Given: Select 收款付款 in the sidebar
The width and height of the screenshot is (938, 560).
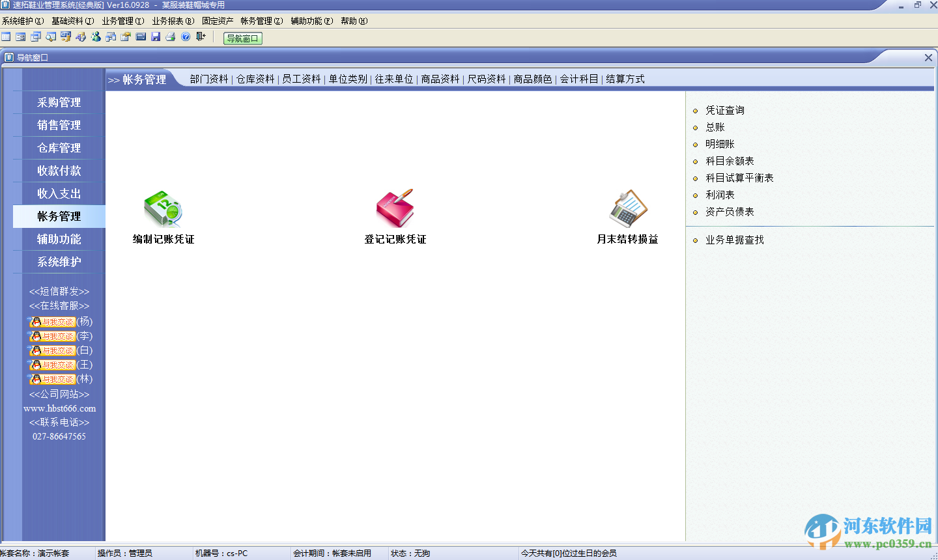Looking at the screenshot, I should click(x=59, y=171).
